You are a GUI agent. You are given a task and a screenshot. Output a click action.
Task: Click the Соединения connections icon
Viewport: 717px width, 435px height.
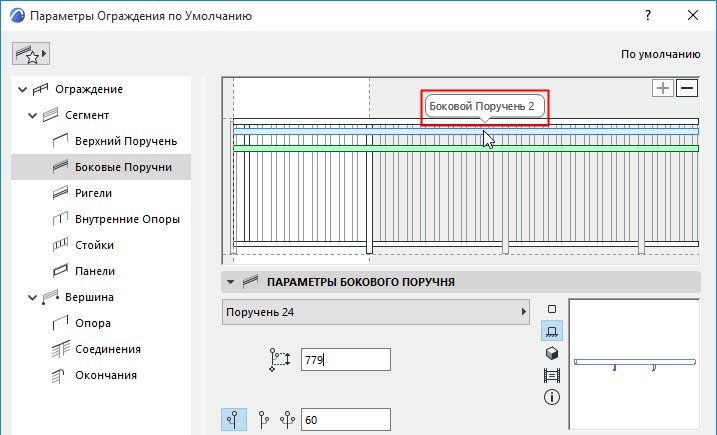tap(60, 349)
